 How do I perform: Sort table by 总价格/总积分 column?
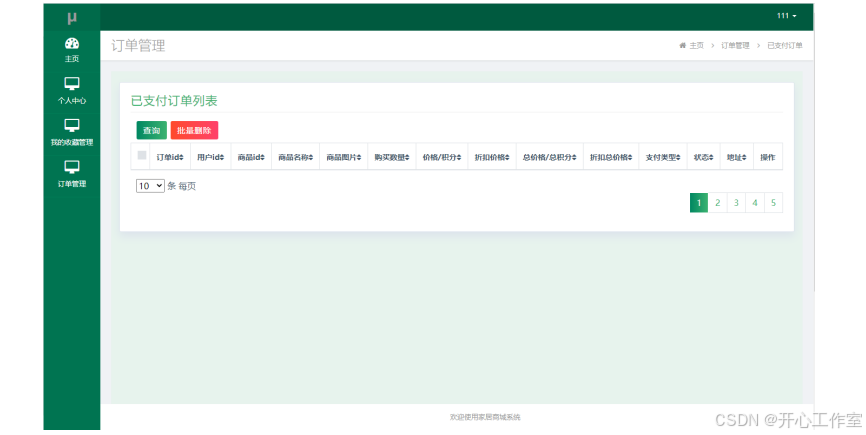coord(550,157)
